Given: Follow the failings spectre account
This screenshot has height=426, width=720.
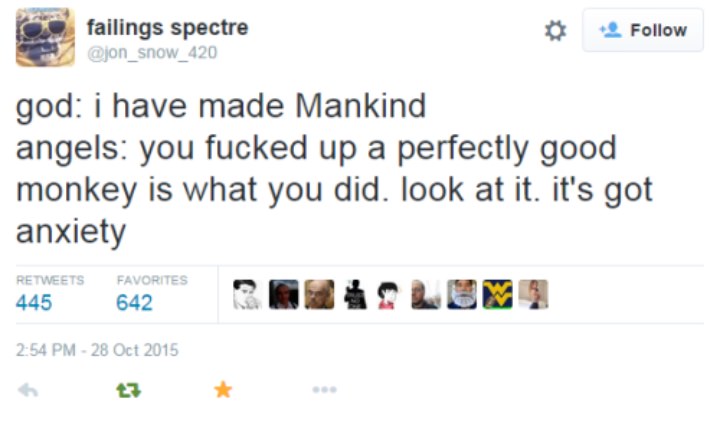Looking at the screenshot, I should pos(643,31).
